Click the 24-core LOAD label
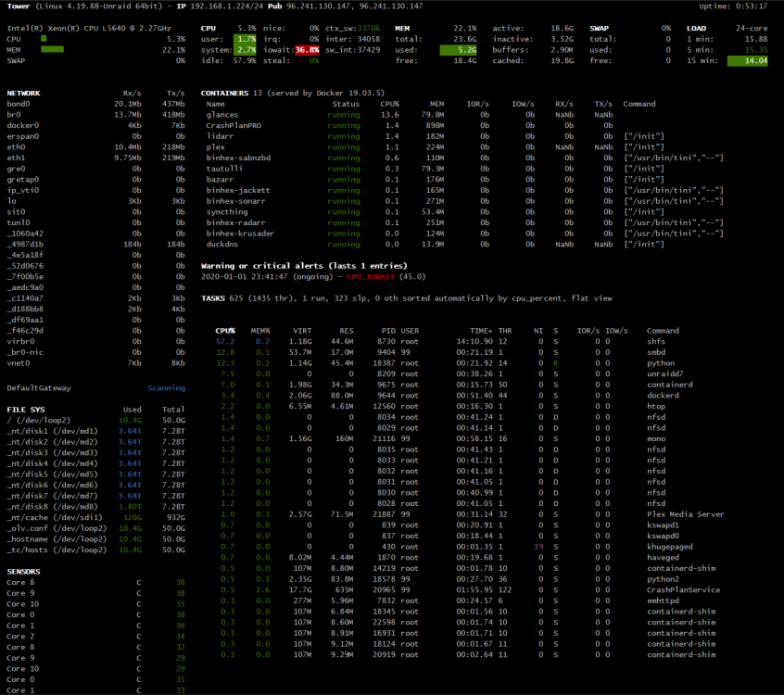784x695 pixels. coord(751,29)
